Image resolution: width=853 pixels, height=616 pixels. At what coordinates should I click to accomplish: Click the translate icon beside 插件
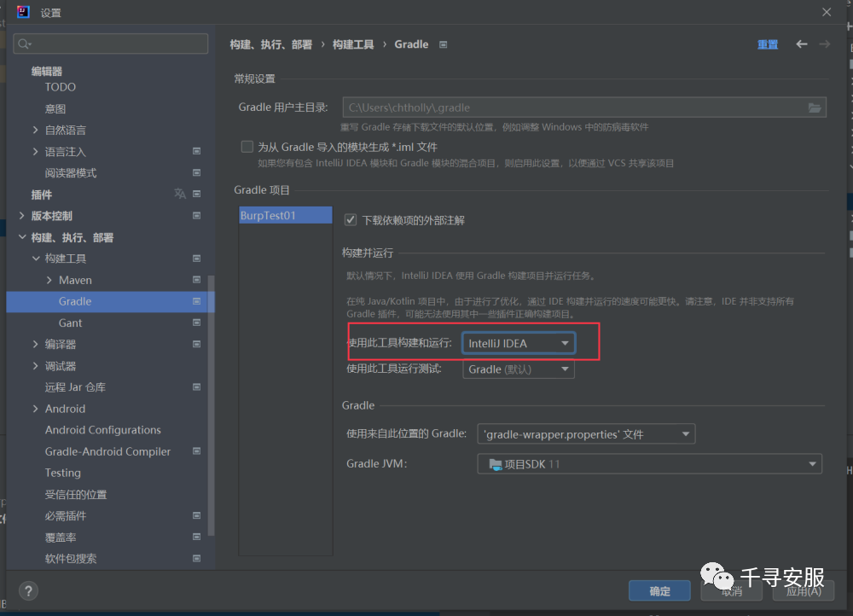pyautogui.click(x=179, y=194)
